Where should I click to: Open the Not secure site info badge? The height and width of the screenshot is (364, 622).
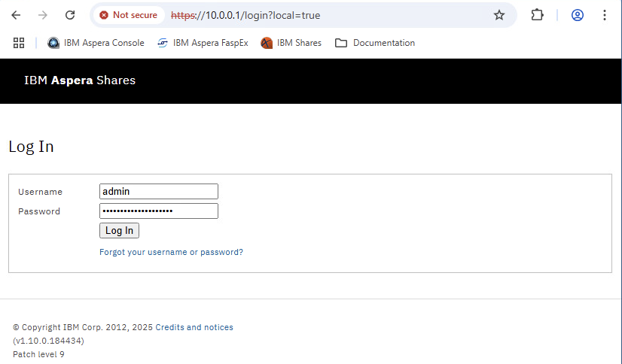[129, 15]
